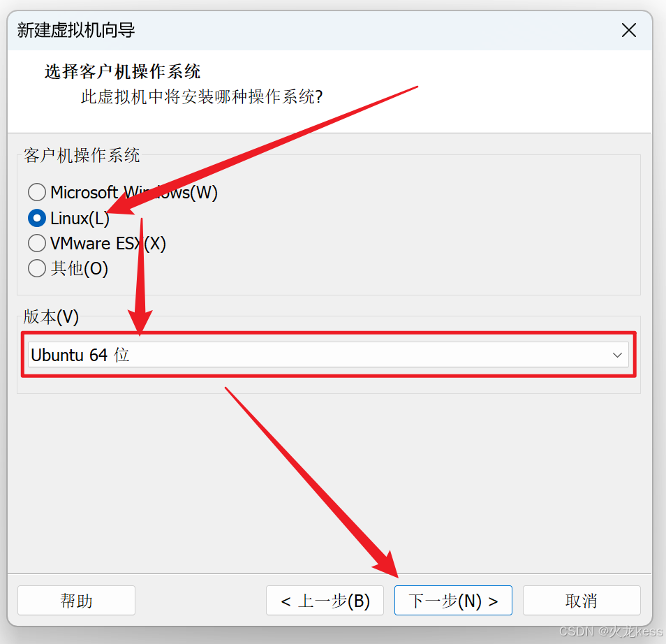Open the Ubuntu 64 位 version combo box
666x644 pixels.
328,355
